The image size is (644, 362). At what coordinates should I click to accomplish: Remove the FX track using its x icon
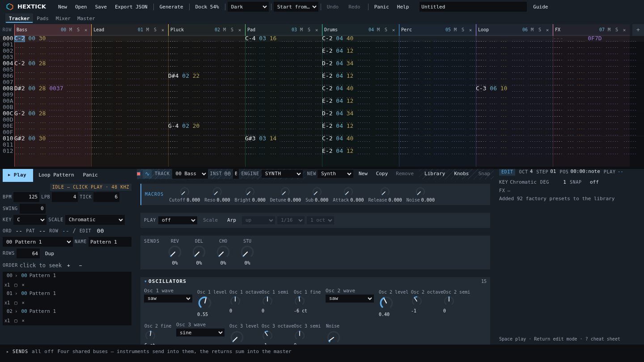624,30
